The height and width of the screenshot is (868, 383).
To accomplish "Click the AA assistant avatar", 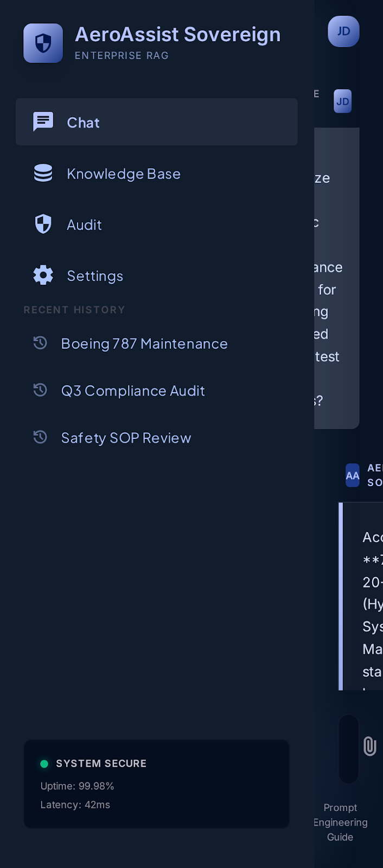I will click(353, 475).
